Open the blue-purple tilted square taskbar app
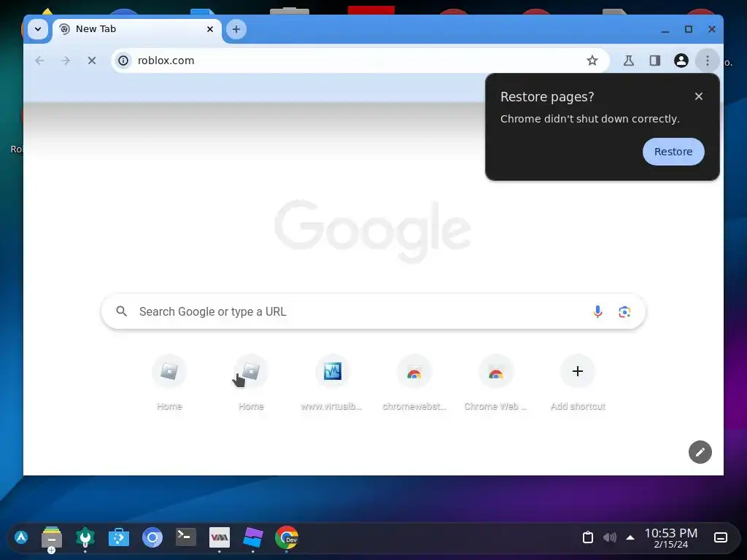The image size is (747, 560). (x=252, y=537)
